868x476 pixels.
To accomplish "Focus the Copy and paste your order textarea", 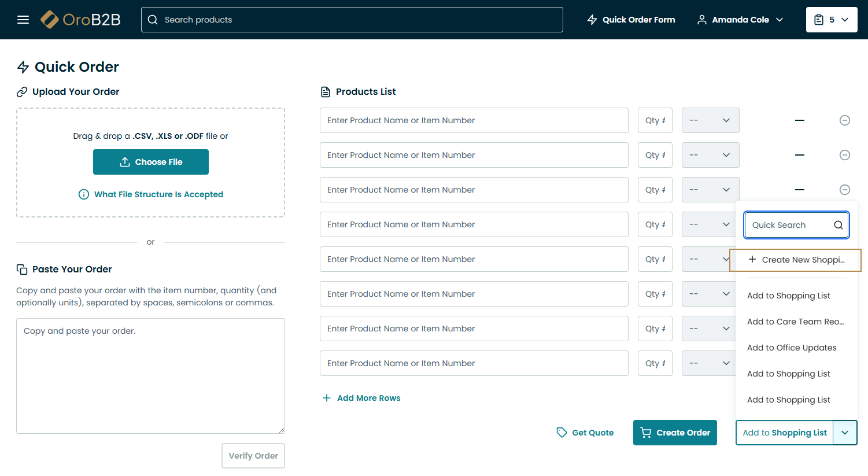I will [150, 376].
